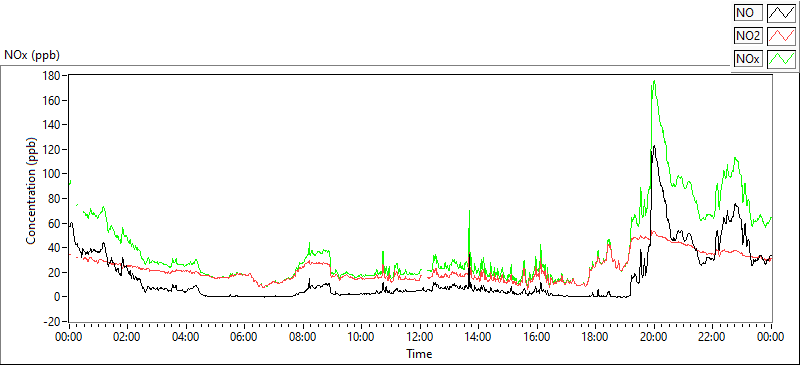Click the red NO2 plot sample icon
Viewport: 800px width, 365px height.
[x=781, y=36]
